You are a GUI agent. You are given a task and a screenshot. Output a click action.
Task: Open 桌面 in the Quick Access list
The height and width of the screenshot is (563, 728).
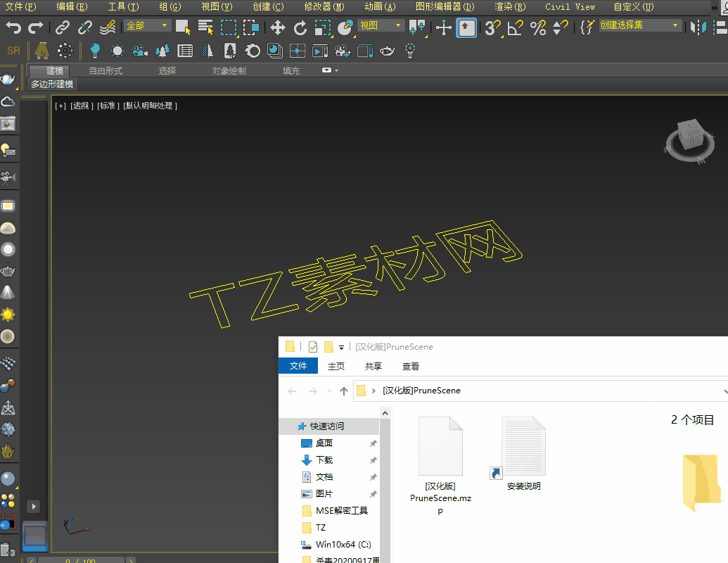point(324,443)
